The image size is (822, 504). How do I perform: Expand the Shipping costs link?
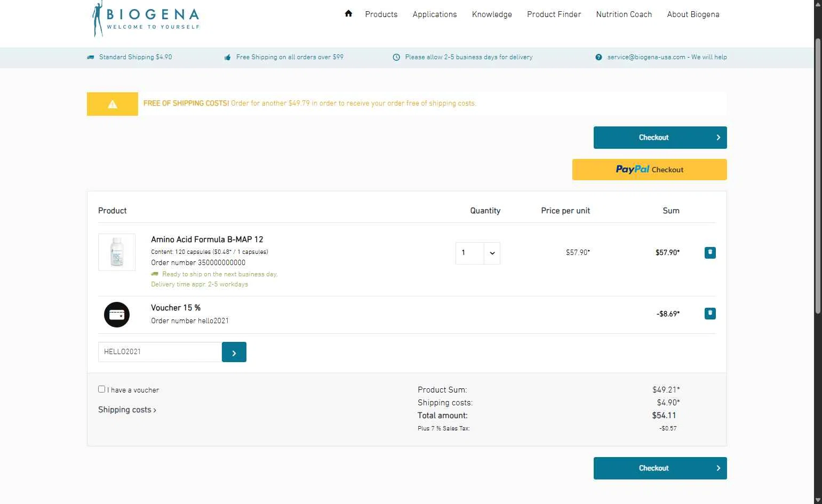coord(127,410)
